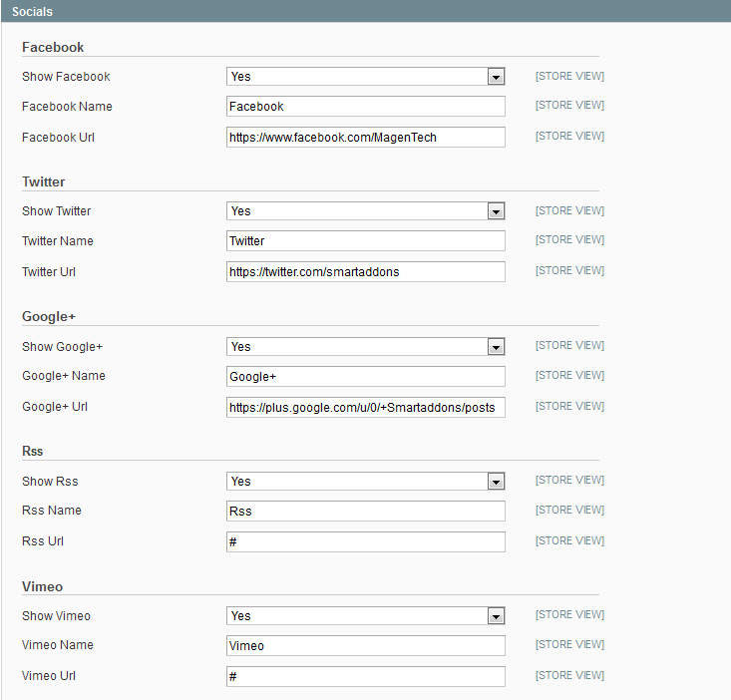The image size is (731, 700).
Task: Click into the Twitter Url field
Action: click(365, 271)
